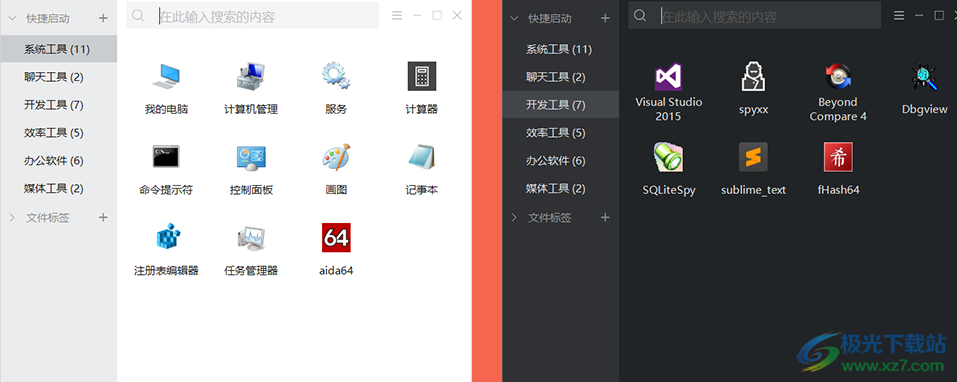Collapse 快捷启动 section in dark window
The image size is (957, 382).
[514, 18]
